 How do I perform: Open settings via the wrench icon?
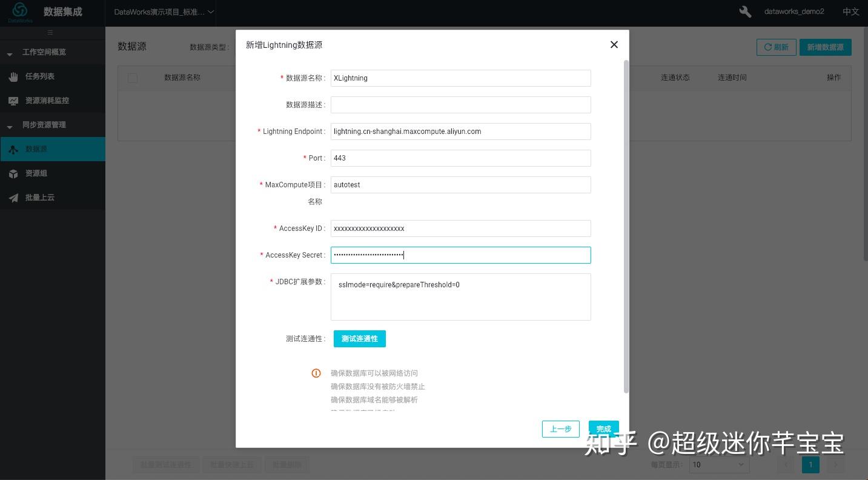[744, 11]
